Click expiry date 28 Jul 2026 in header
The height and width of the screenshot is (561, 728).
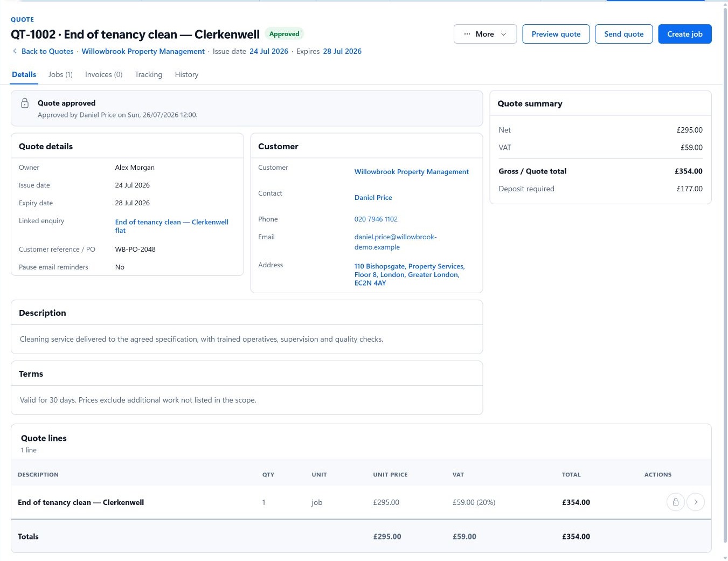[342, 51]
